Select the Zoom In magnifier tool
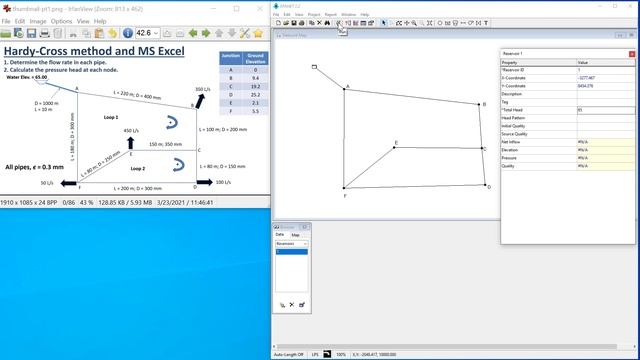This screenshot has height=360, width=640. pyautogui.click(x=414, y=23)
